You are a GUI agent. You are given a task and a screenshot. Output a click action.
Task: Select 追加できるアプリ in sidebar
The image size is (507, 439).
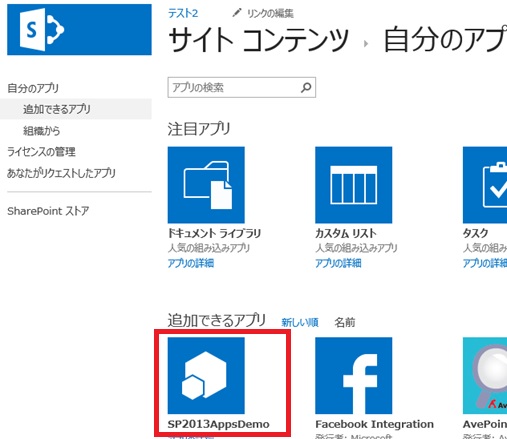(x=57, y=109)
